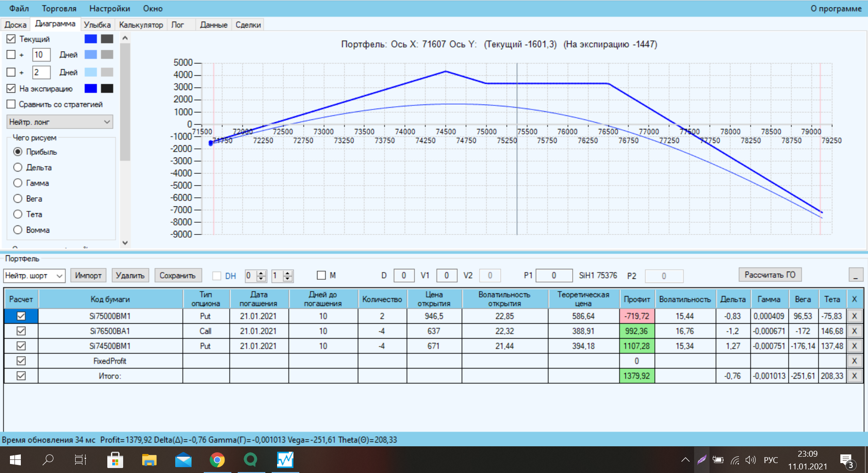Image resolution: width=868 pixels, height=473 pixels.
Task: Toggle the На экспирацию checkbox
Action: [x=11, y=89]
